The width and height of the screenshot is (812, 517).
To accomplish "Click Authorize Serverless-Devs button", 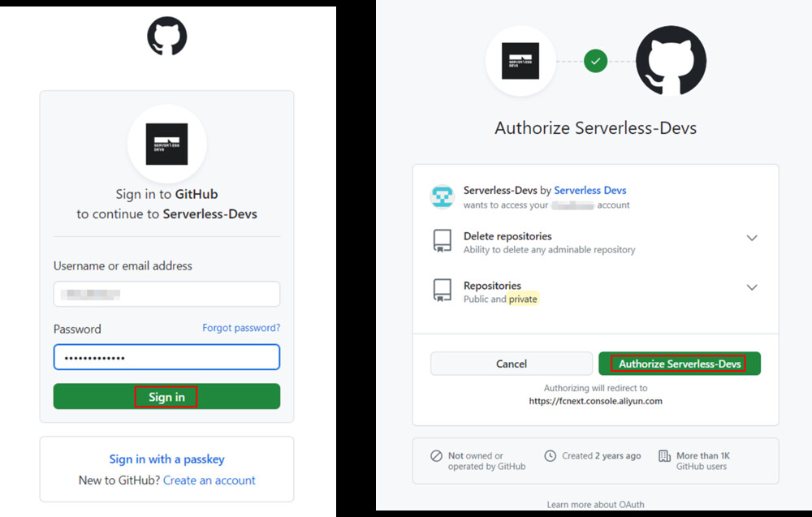I will pos(680,364).
